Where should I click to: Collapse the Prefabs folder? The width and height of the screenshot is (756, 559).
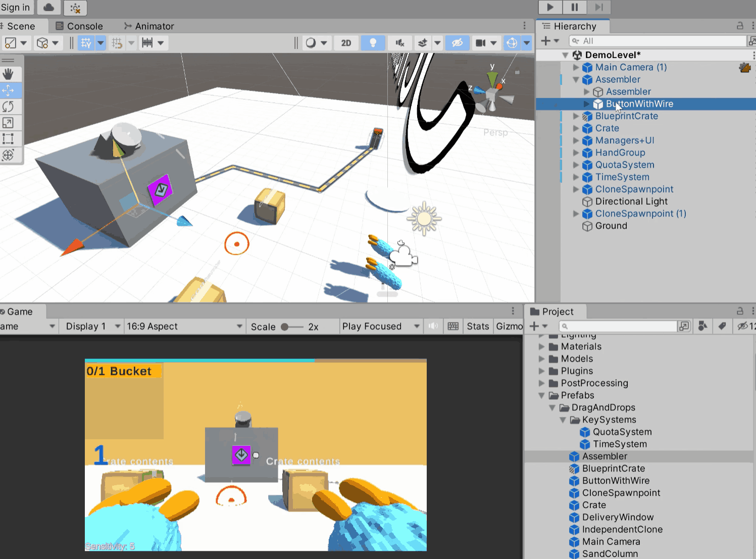pyautogui.click(x=541, y=395)
